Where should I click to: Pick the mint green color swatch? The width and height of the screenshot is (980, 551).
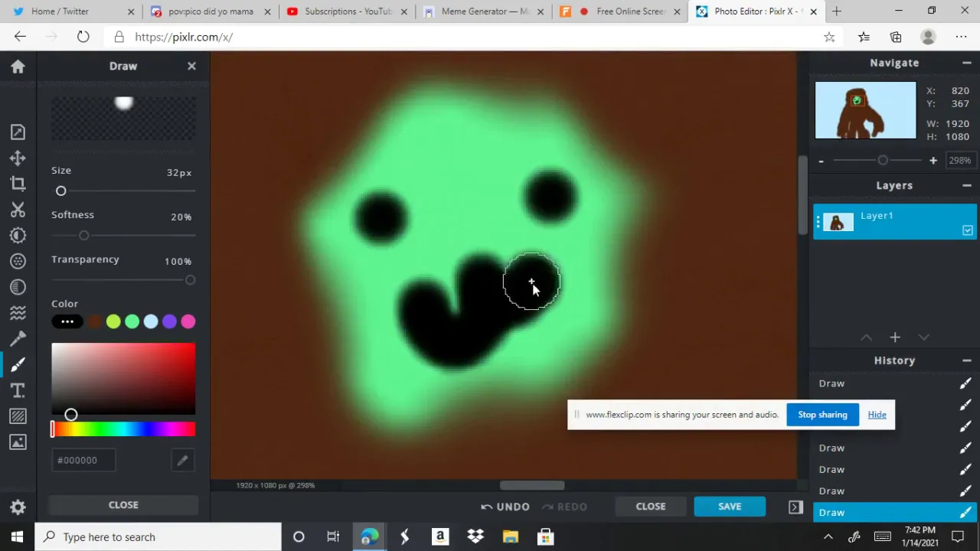[x=132, y=321]
